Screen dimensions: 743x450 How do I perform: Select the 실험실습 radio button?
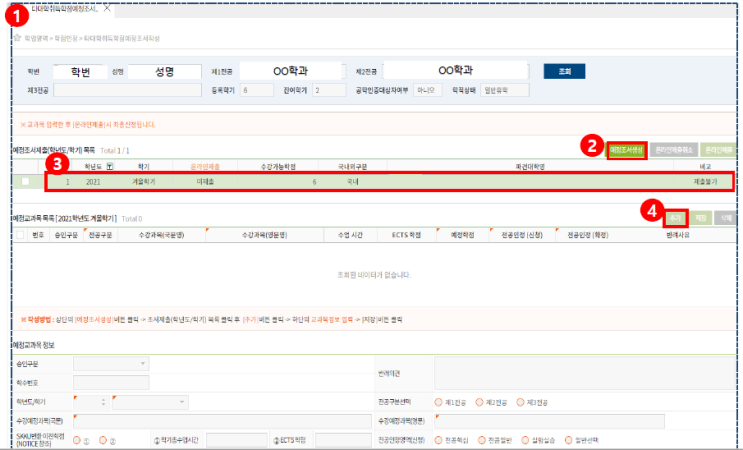[525, 441]
